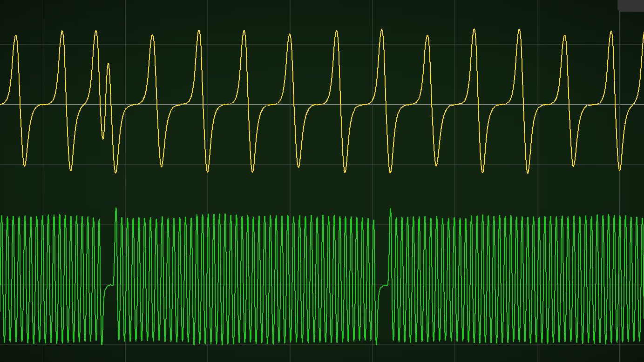Viewport: 644px width, 362px height.
Task: Click the first tall spike on green trace
Action: click(x=116, y=209)
